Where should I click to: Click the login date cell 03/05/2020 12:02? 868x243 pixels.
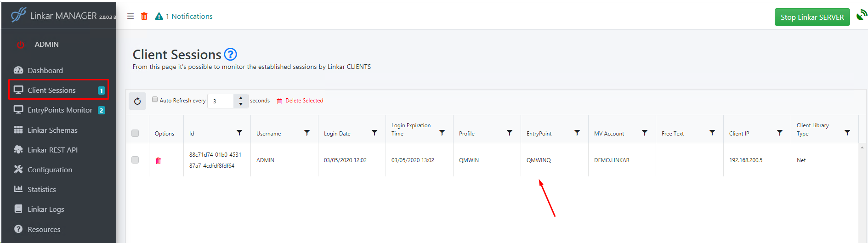(x=345, y=160)
